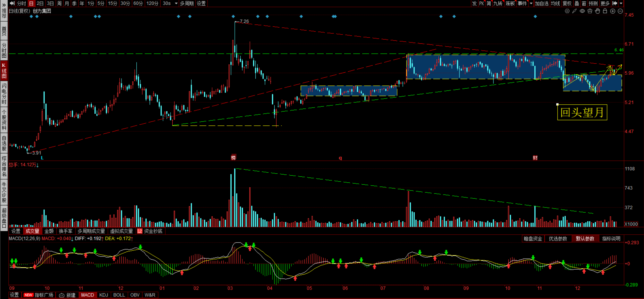This screenshot has width=644, height=299.
Task: Click the 加自选 button
Action: (x=541, y=3)
